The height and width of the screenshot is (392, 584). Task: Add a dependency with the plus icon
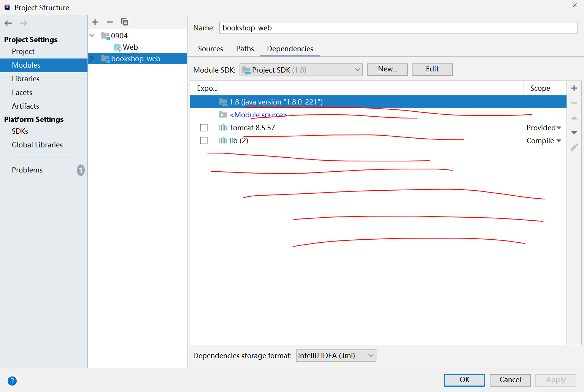point(574,88)
